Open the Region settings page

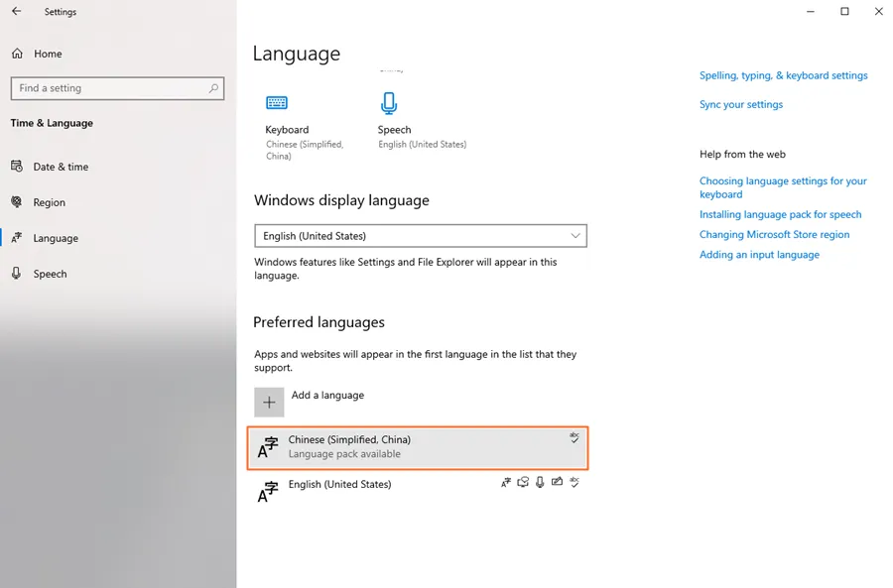click(49, 202)
